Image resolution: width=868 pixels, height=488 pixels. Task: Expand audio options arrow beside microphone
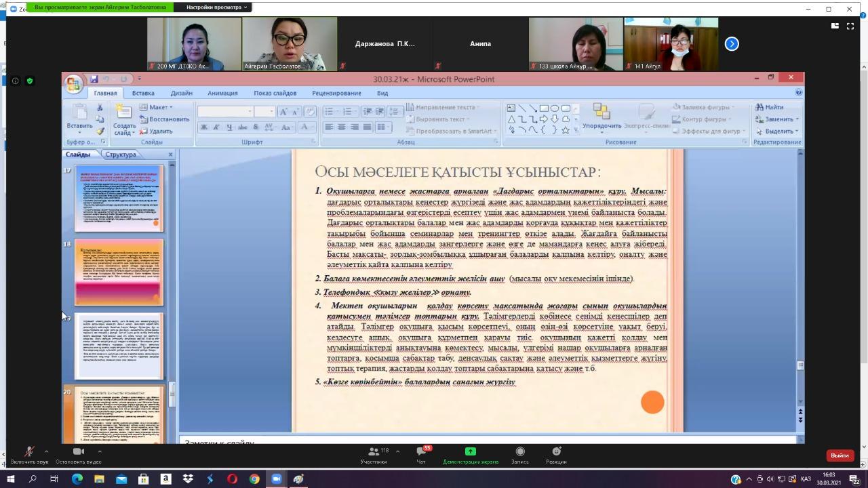[x=46, y=451]
